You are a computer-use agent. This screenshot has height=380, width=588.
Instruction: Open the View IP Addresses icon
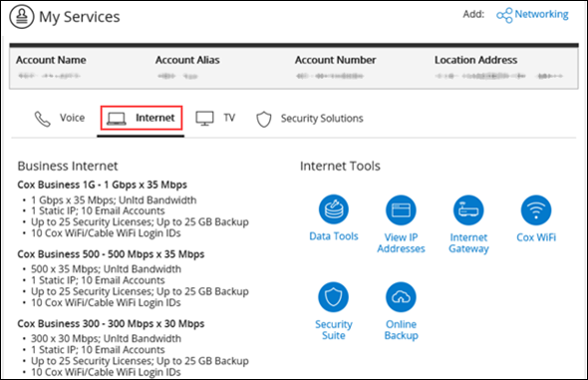click(401, 210)
